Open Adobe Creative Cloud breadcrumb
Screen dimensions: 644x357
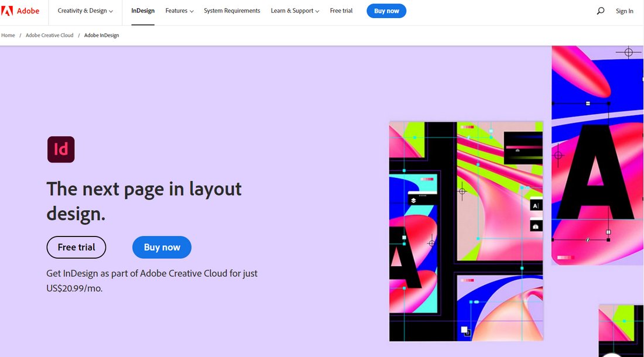point(49,35)
